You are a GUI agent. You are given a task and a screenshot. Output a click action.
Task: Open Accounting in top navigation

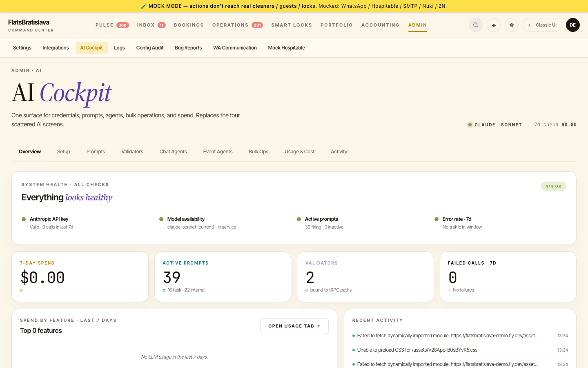point(381,25)
